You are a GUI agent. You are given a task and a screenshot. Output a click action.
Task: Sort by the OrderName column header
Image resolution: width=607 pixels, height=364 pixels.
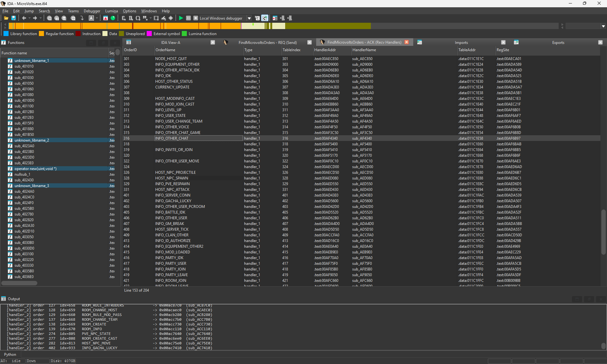click(165, 50)
